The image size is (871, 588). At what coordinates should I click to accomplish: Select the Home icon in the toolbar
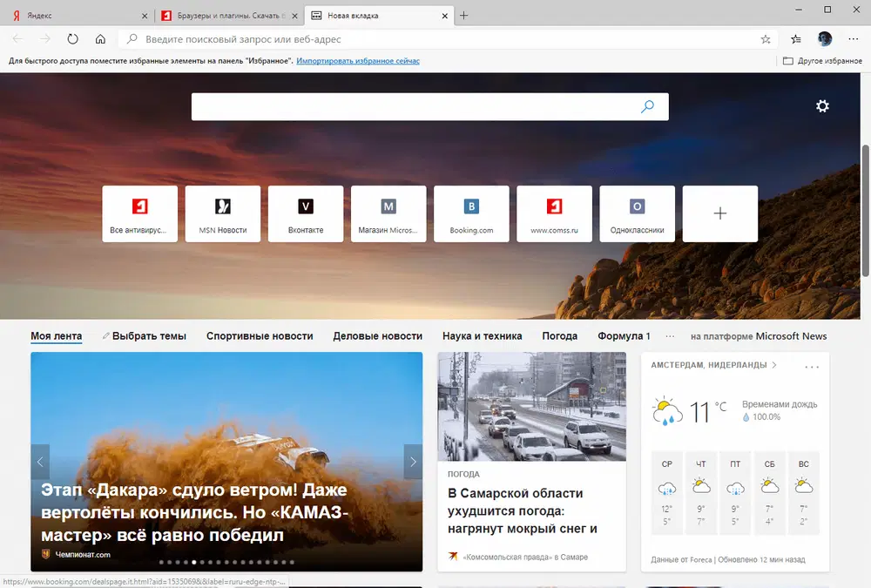[100, 38]
